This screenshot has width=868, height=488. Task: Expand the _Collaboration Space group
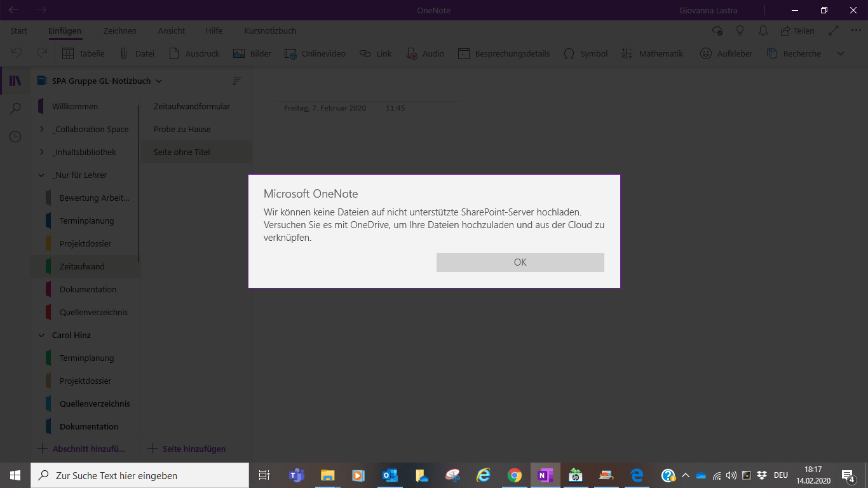[42, 129]
